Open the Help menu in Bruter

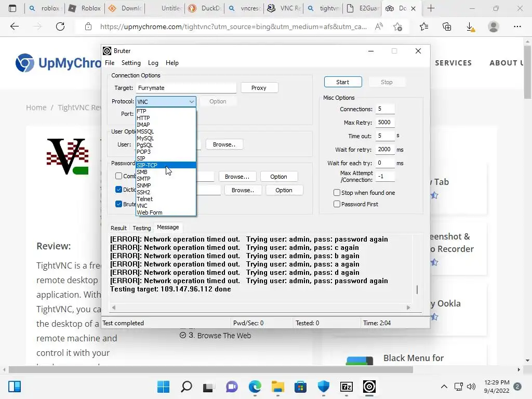tap(172, 63)
